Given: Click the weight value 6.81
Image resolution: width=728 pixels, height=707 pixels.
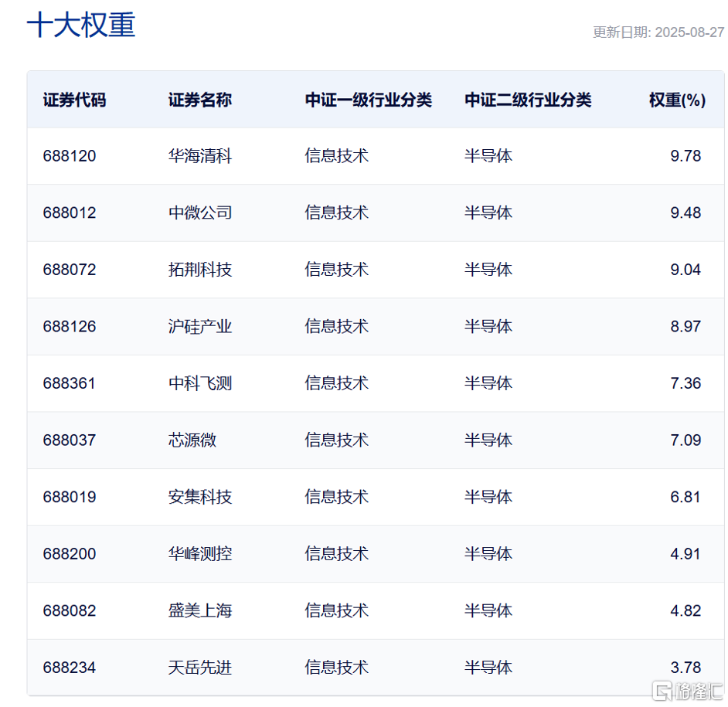Looking at the screenshot, I should coord(685,497).
